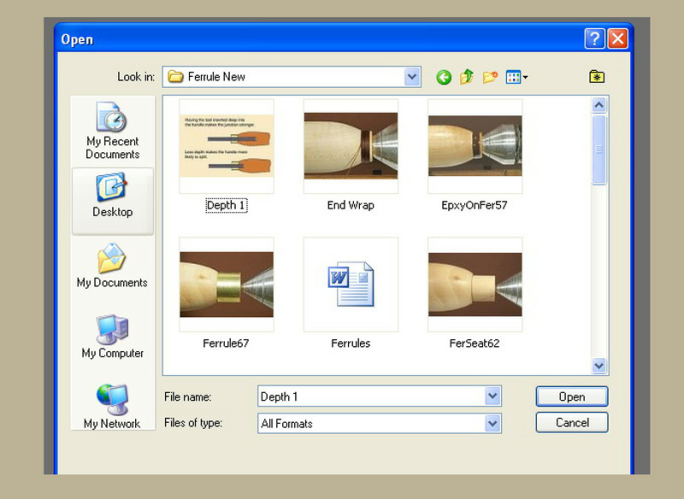Click the favorites icon at top right
Screen dimensions: 684x500
coord(597,77)
